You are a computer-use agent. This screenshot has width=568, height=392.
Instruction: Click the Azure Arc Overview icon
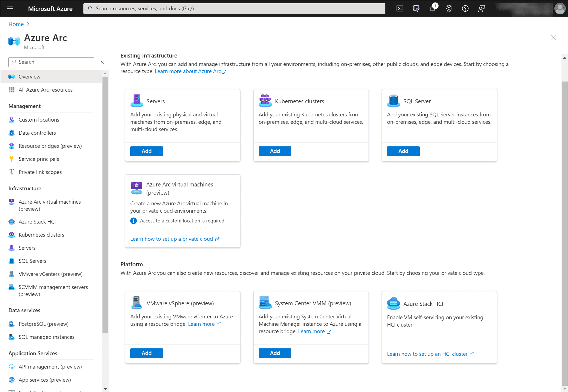coord(12,76)
